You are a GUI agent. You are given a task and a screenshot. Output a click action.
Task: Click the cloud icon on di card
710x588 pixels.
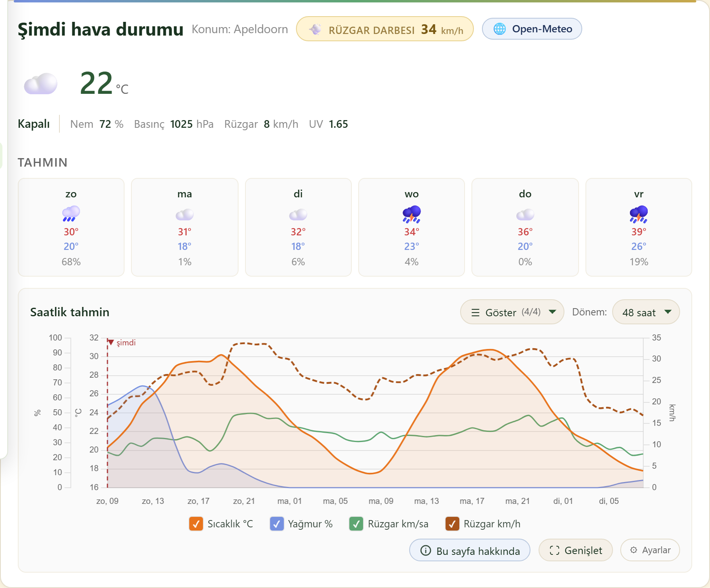coord(298,214)
